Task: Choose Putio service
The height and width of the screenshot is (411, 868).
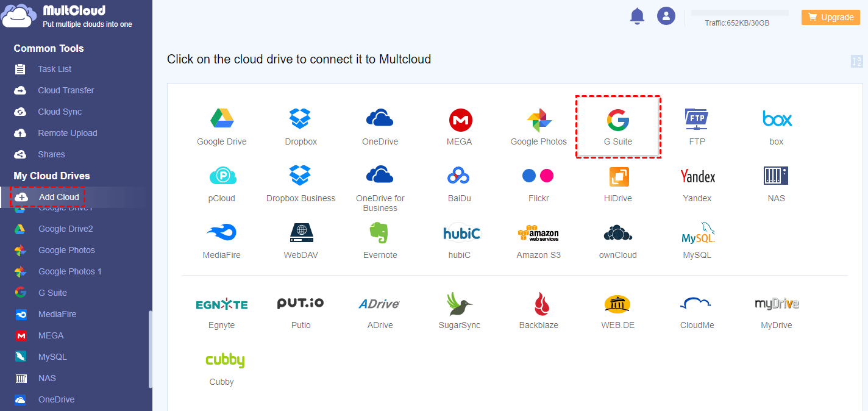Action: [x=301, y=312]
